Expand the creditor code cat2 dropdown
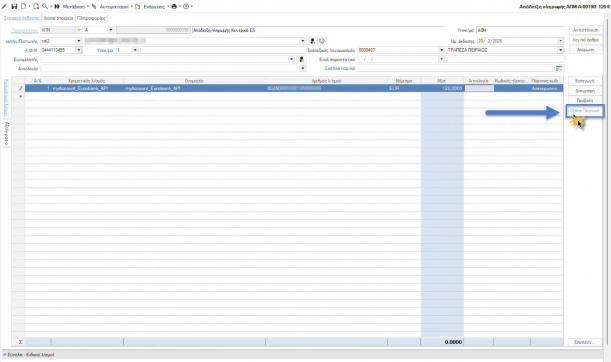The image size is (611, 362). tap(78, 41)
